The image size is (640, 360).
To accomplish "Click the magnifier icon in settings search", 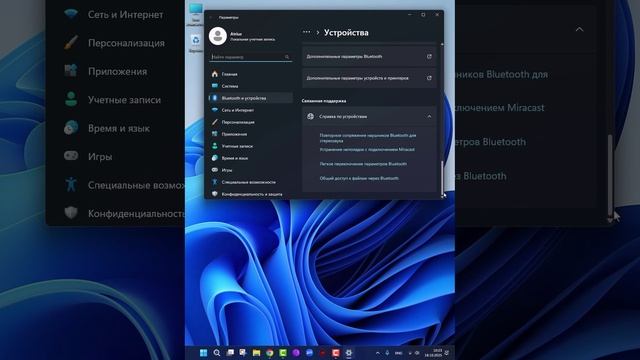I will click(287, 57).
